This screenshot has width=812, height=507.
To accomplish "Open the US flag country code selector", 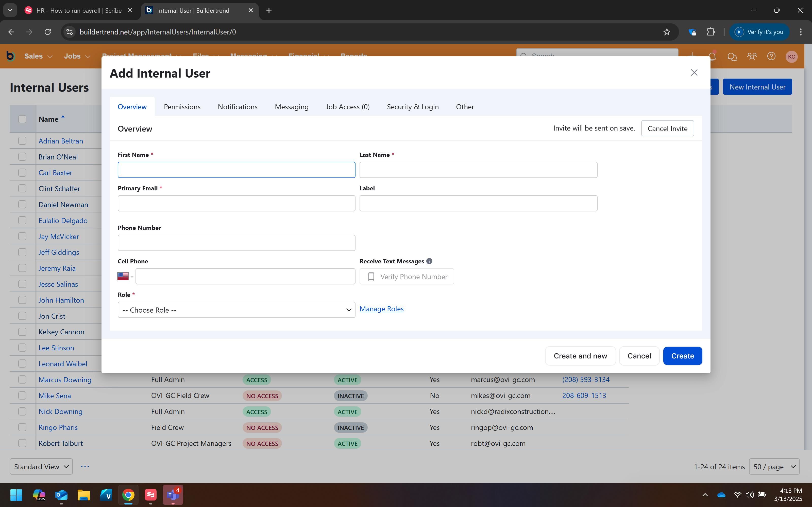I will tap(125, 276).
